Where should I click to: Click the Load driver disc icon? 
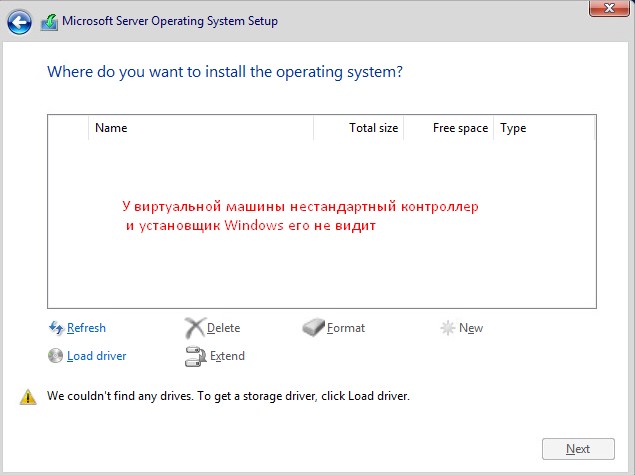coord(56,356)
